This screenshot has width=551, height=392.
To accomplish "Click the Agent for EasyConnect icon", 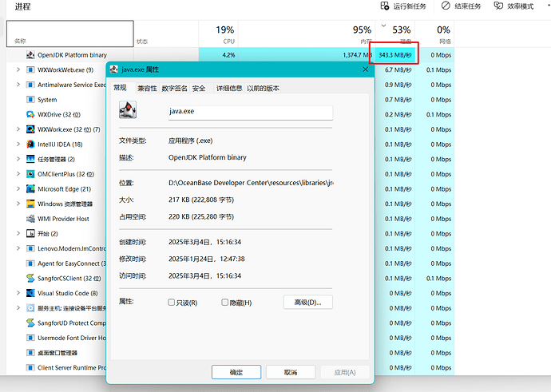I will coord(30,263).
